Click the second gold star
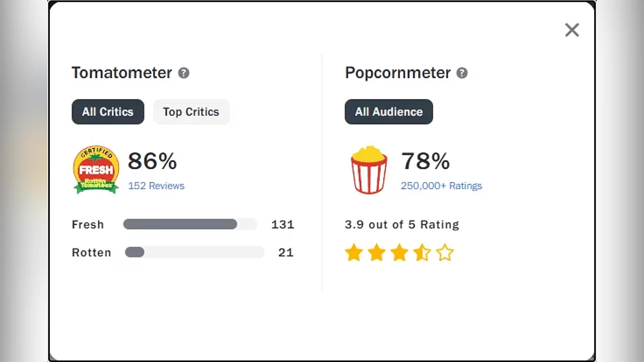This screenshot has height=362, width=644. coord(377,252)
